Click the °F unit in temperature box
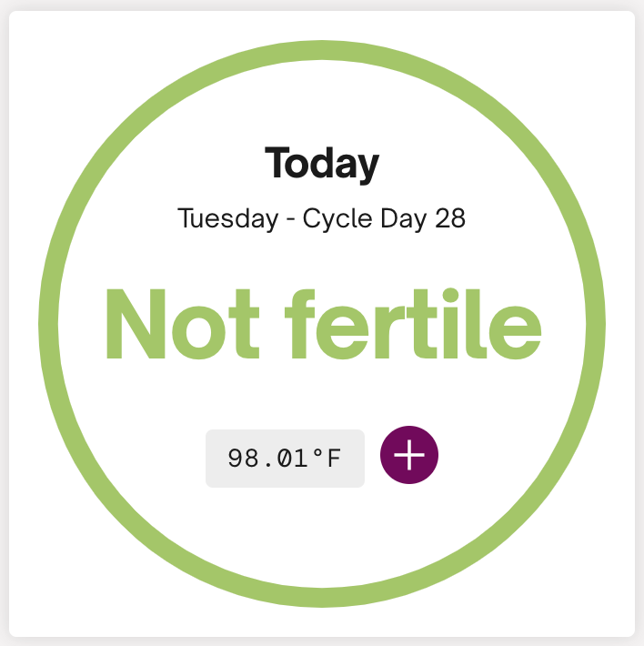 coord(327,458)
